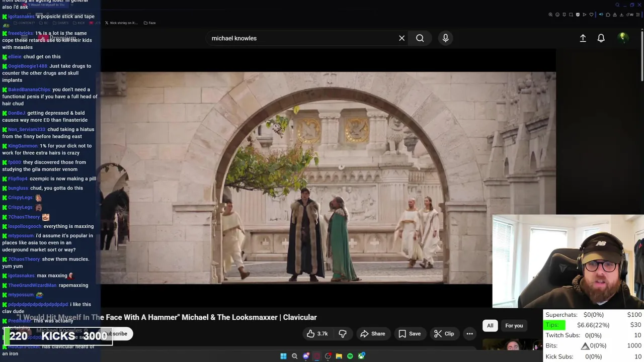Screen dimensions: 644x362
Task: Open the 'Nick shirley on X' bookmark
Action: (x=121, y=23)
